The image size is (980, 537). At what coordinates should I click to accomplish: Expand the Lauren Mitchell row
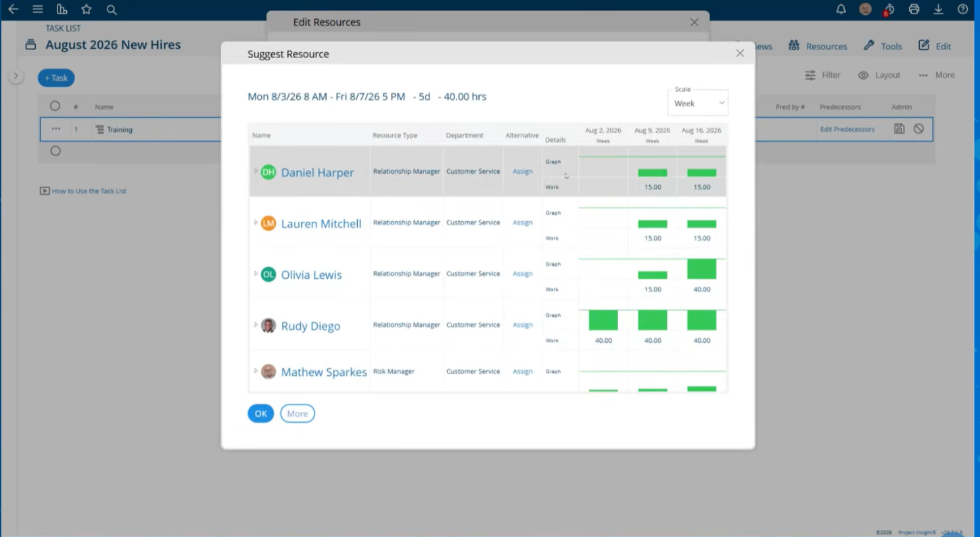256,223
